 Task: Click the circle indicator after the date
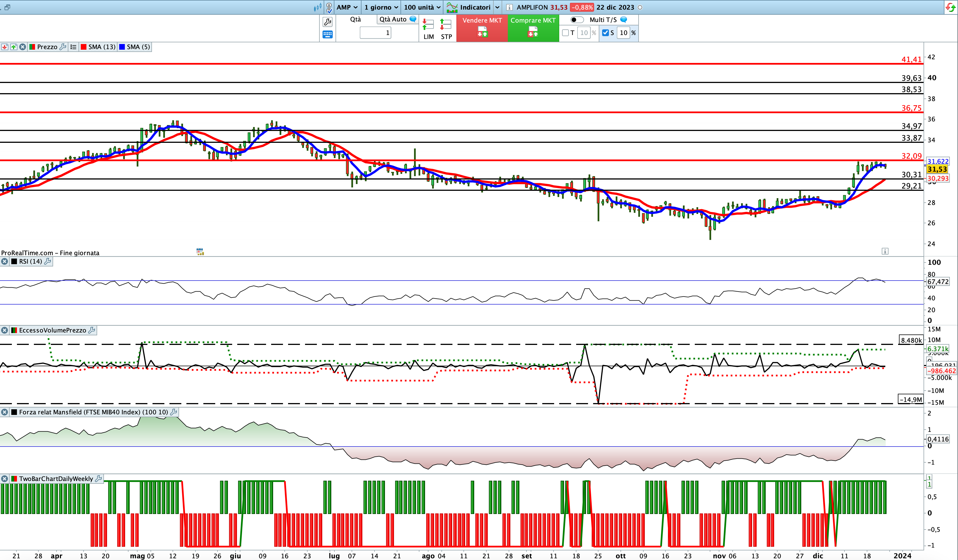pyautogui.click(x=640, y=7)
